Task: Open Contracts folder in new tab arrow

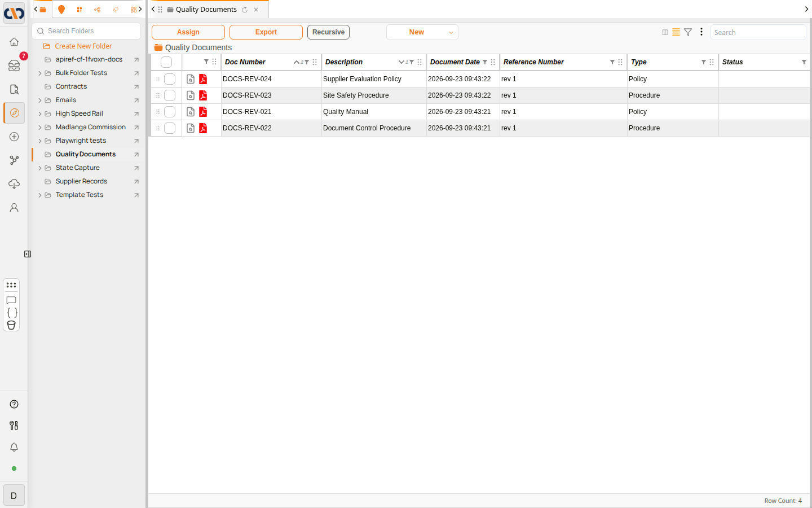Action: point(136,87)
